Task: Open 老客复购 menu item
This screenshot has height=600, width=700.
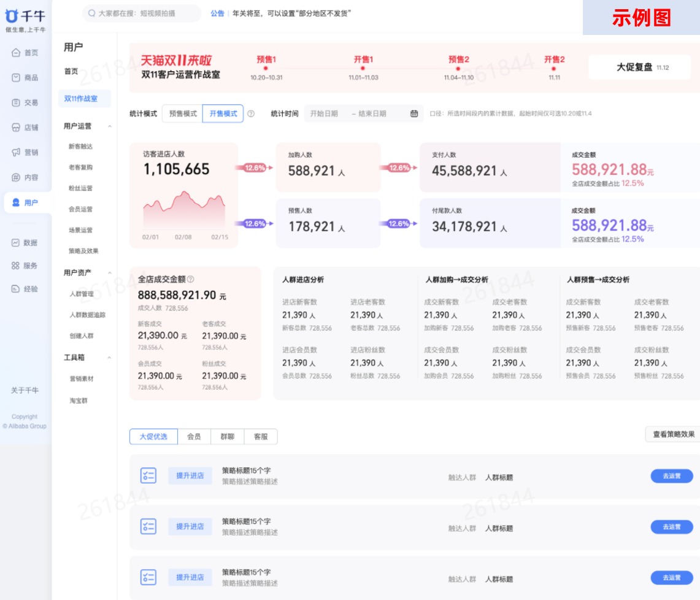Action: point(80,167)
